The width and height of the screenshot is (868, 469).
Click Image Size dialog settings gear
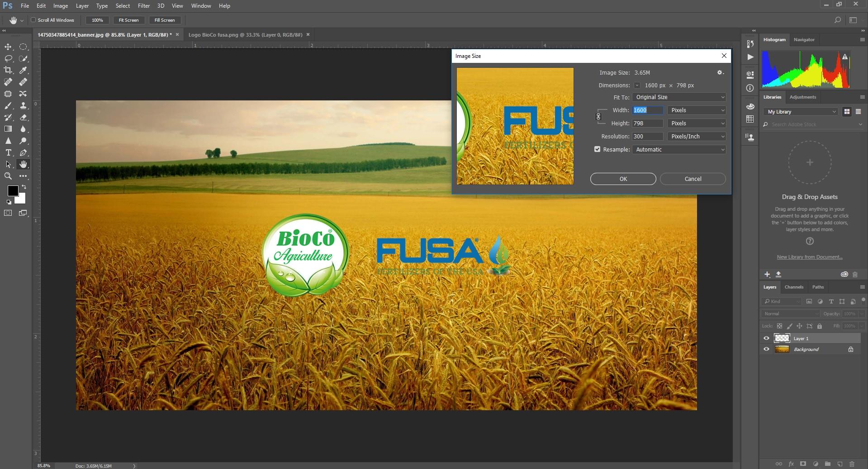click(720, 72)
